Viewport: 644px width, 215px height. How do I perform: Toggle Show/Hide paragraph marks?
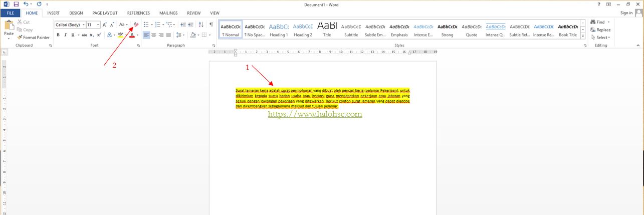pos(211,25)
